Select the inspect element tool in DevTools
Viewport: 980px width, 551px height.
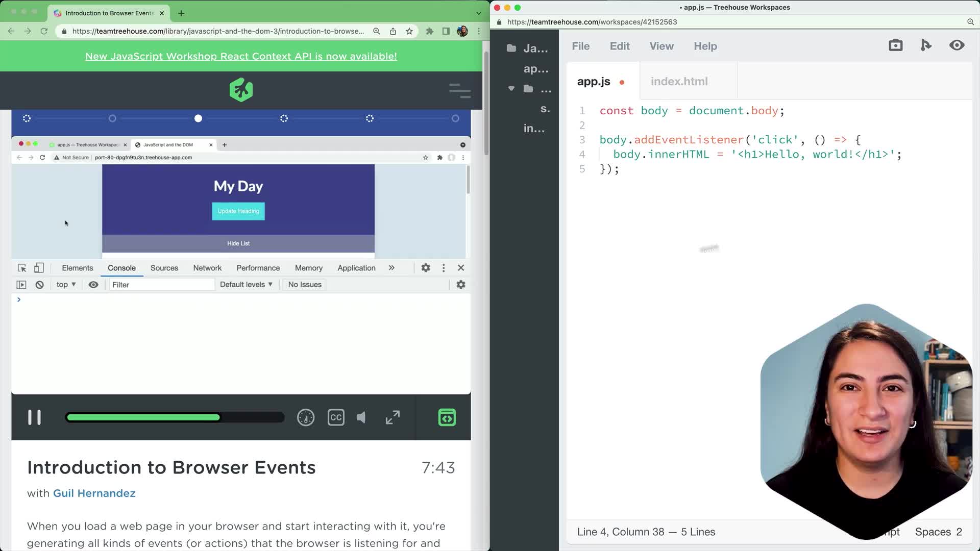[21, 267]
